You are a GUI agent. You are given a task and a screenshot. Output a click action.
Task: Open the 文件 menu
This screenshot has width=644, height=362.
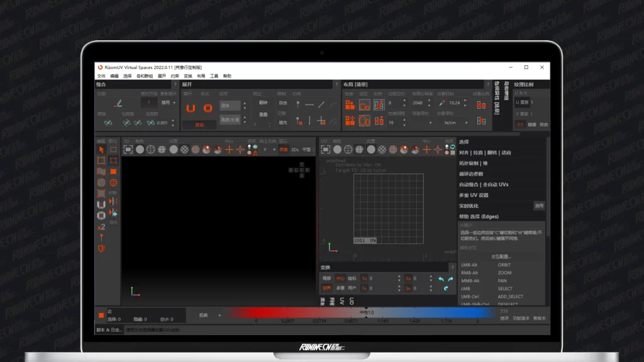click(x=101, y=76)
